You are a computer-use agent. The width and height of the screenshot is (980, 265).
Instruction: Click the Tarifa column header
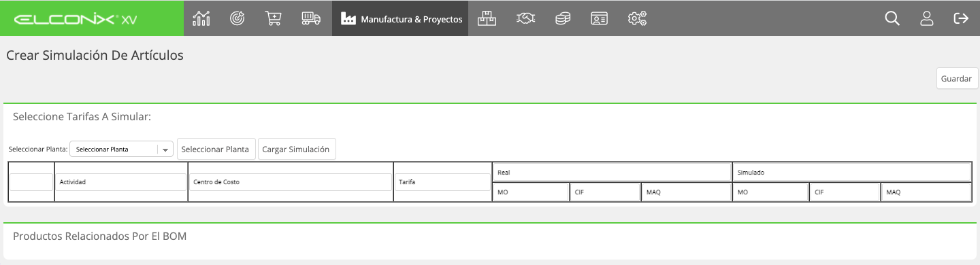coord(442,182)
